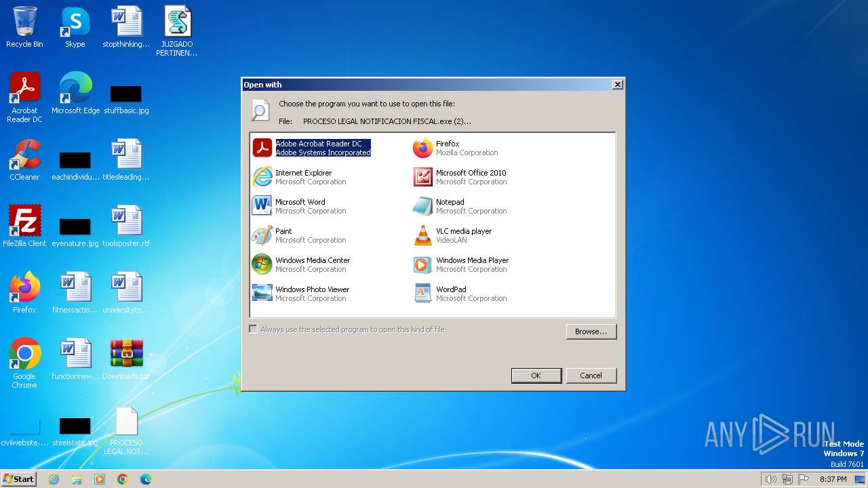The height and width of the screenshot is (488, 868).
Task: Select eyenature.jpg desktop file
Action: pyautogui.click(x=75, y=232)
